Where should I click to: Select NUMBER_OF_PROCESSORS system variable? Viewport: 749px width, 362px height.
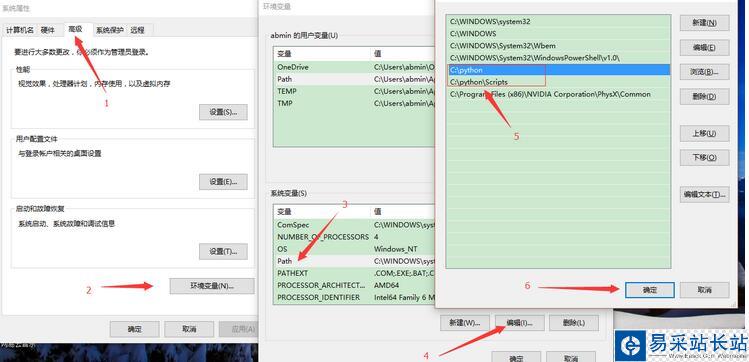tap(354, 236)
